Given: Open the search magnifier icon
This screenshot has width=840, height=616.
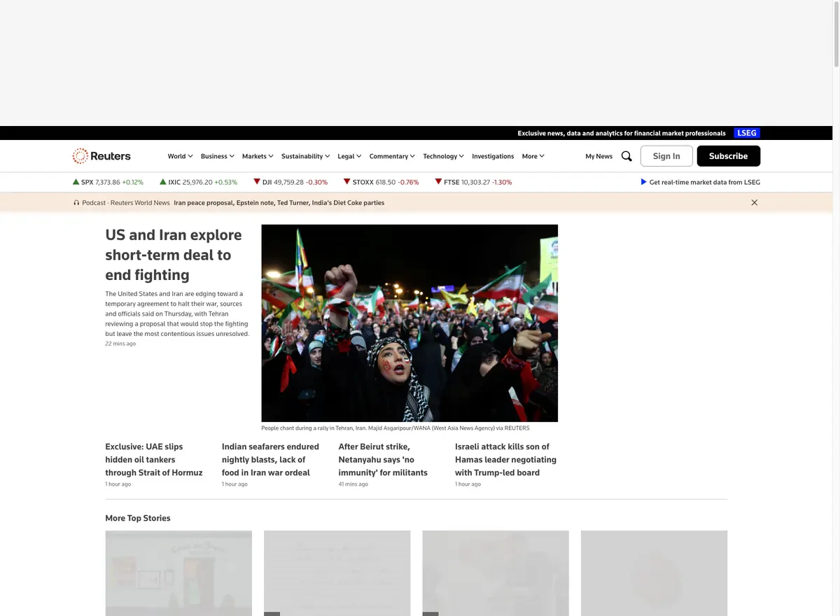Looking at the screenshot, I should coord(626,156).
